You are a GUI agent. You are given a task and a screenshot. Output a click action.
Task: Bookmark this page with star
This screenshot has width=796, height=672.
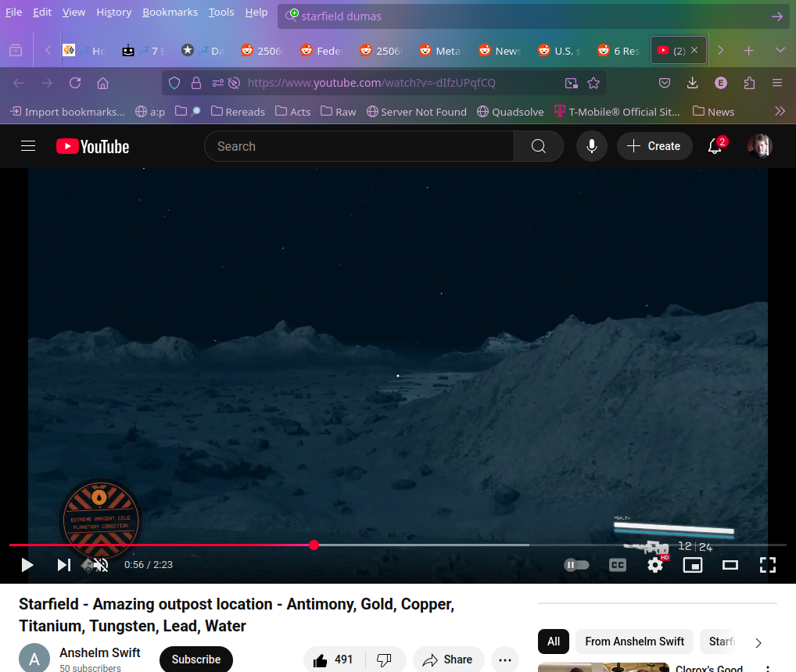[x=593, y=83]
